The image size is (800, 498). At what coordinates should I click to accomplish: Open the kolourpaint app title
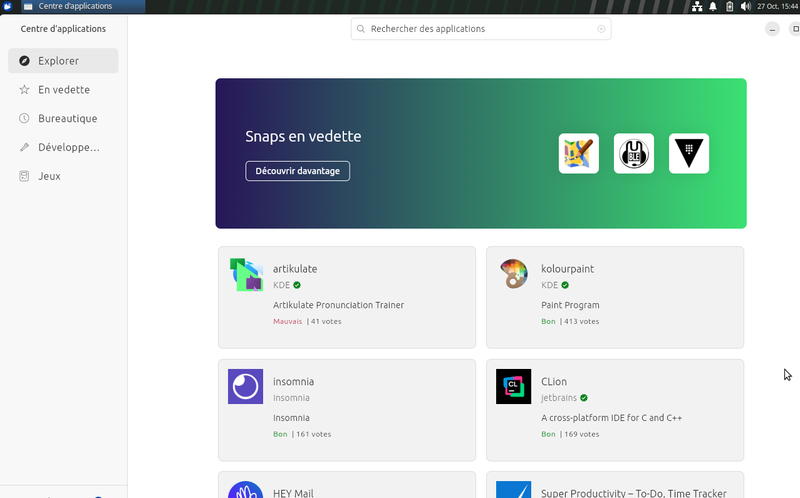point(567,269)
